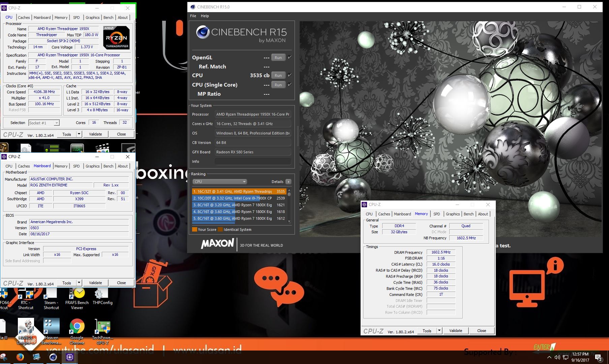The width and height of the screenshot is (609, 364).
Task: Toggle CPU Single Core test checkmark
Action: 290,85
